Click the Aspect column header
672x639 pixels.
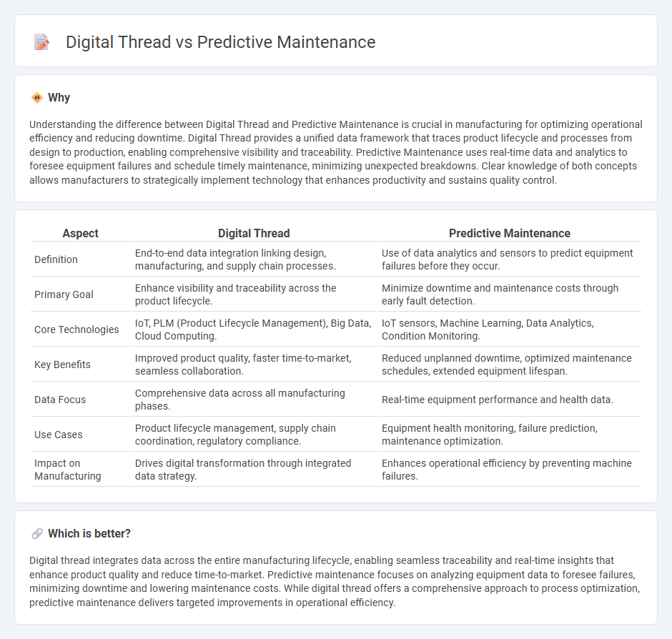(81, 233)
